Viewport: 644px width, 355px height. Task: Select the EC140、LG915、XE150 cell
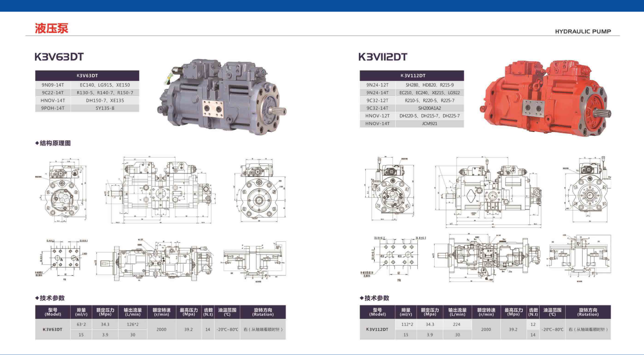[x=105, y=85]
